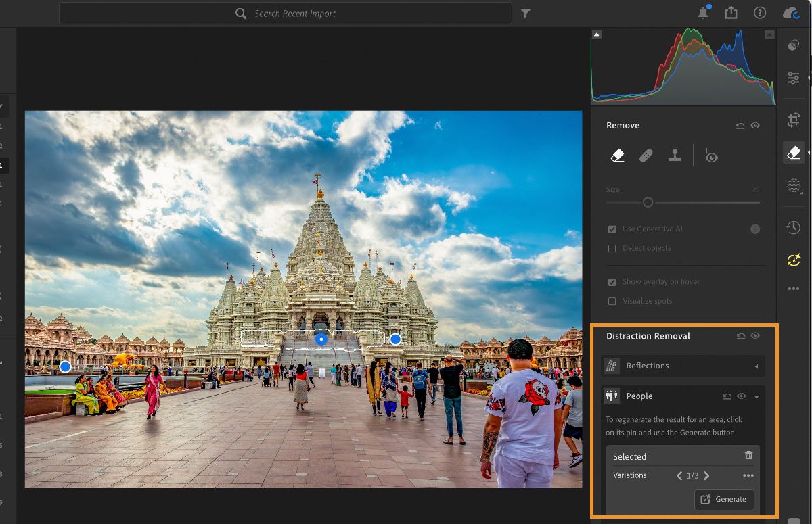Check the Visualize spots option

click(612, 301)
